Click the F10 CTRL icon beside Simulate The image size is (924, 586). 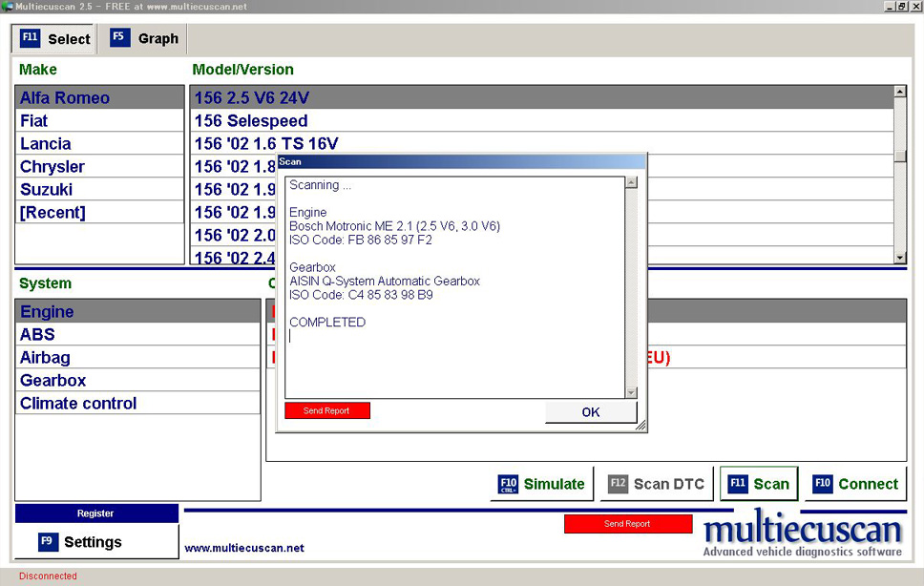click(508, 484)
